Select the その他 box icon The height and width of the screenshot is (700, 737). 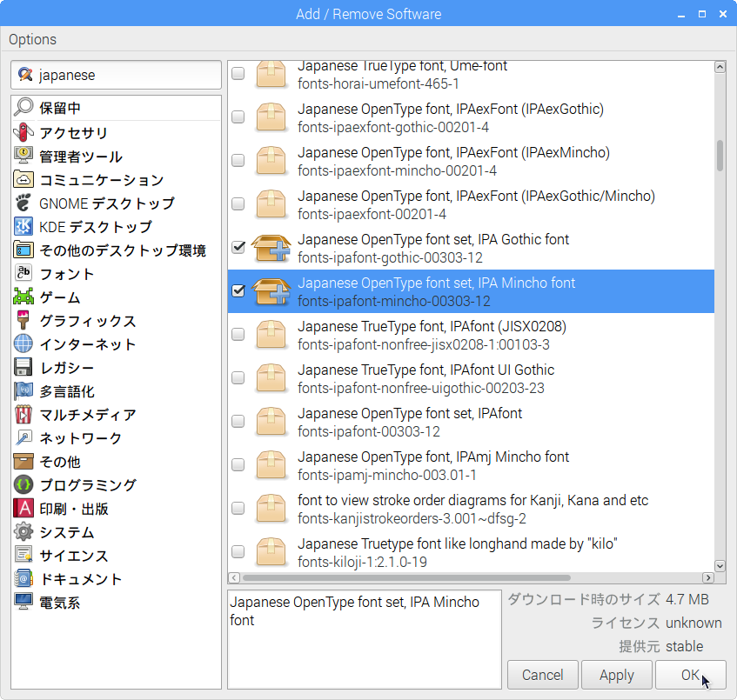click(23, 462)
